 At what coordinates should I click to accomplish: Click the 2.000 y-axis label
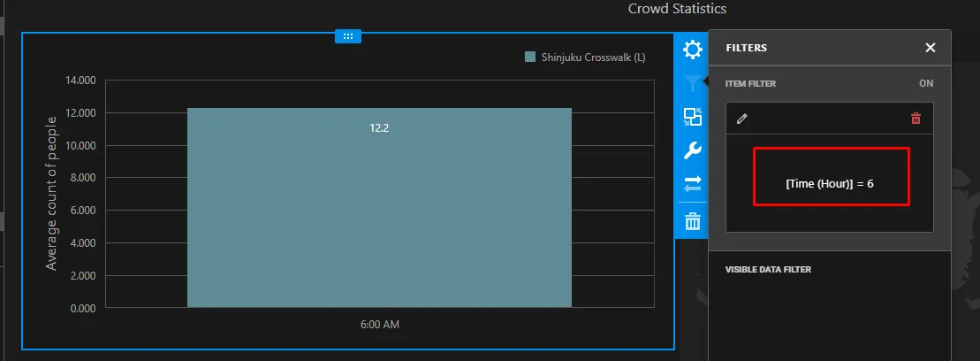(x=83, y=275)
